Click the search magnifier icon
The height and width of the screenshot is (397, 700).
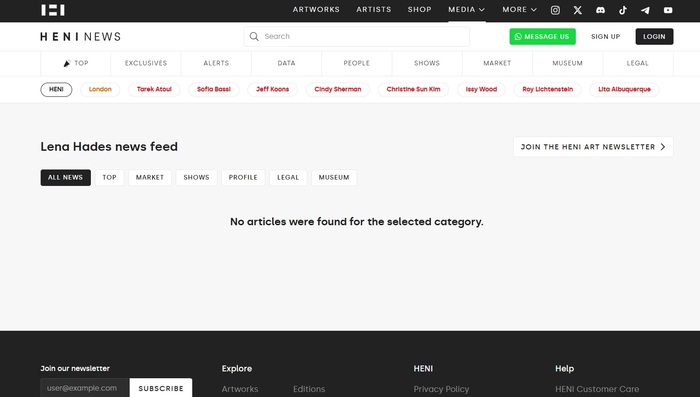tap(254, 36)
